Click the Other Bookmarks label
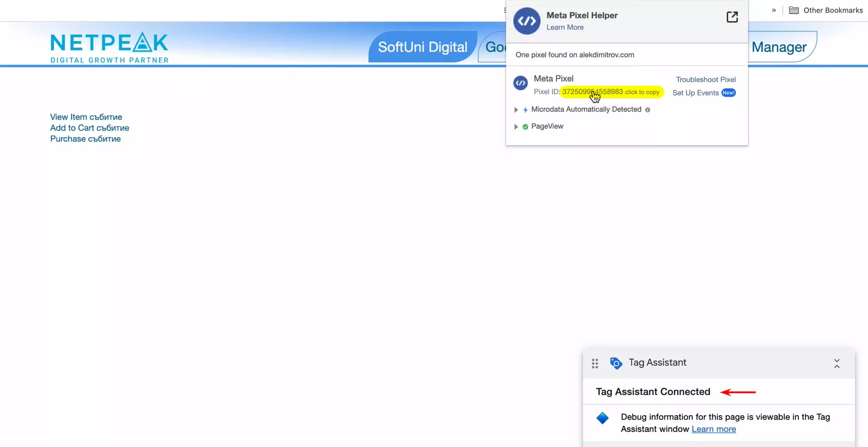 833,10
